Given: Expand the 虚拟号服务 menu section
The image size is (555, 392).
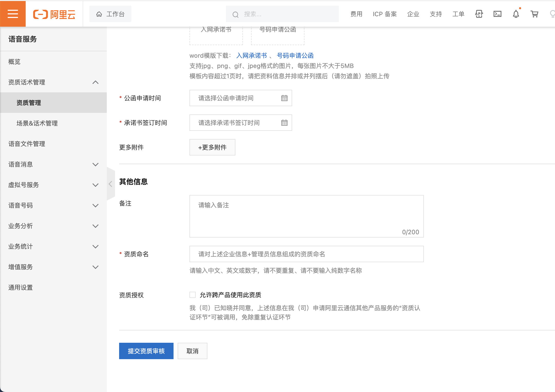Looking at the screenshot, I should [x=95, y=185].
